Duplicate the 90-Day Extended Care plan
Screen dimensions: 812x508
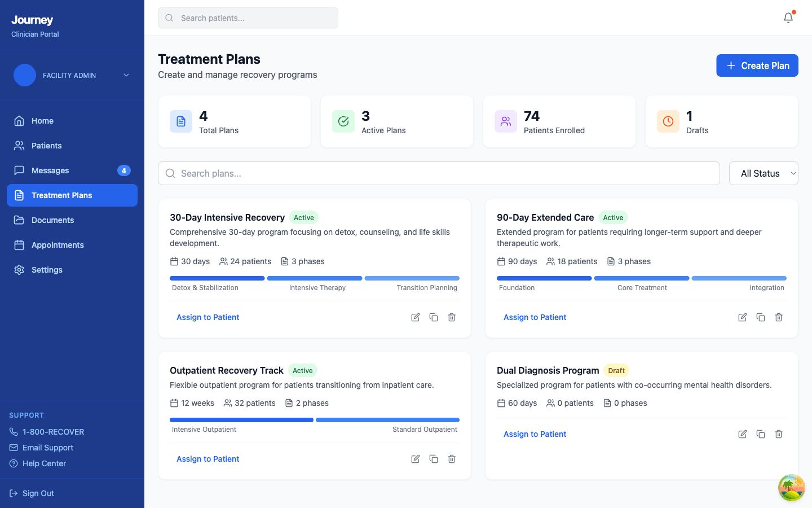pos(761,317)
